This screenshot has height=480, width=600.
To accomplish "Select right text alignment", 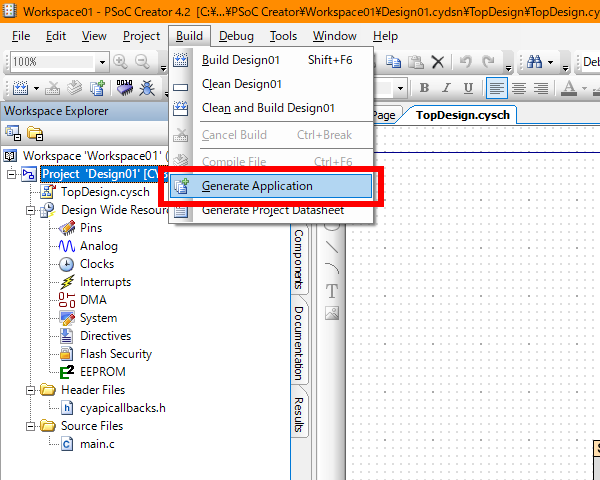I will [541, 88].
